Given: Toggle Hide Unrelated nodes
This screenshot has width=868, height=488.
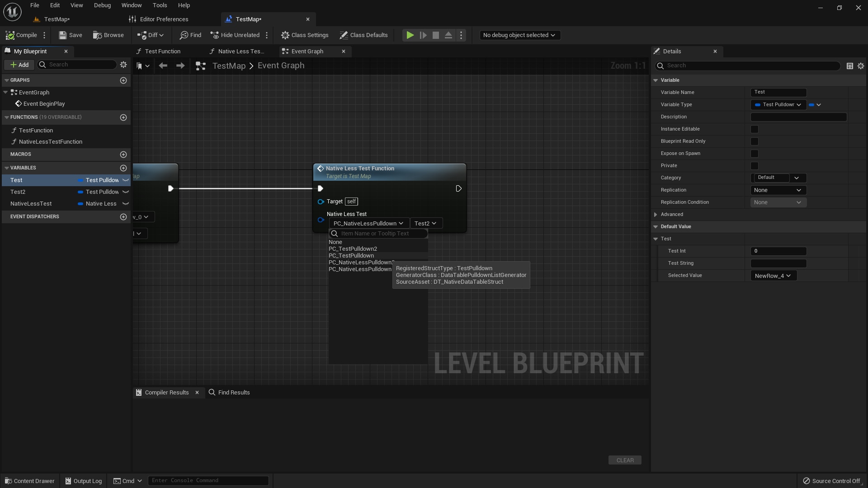Looking at the screenshot, I should (x=235, y=35).
